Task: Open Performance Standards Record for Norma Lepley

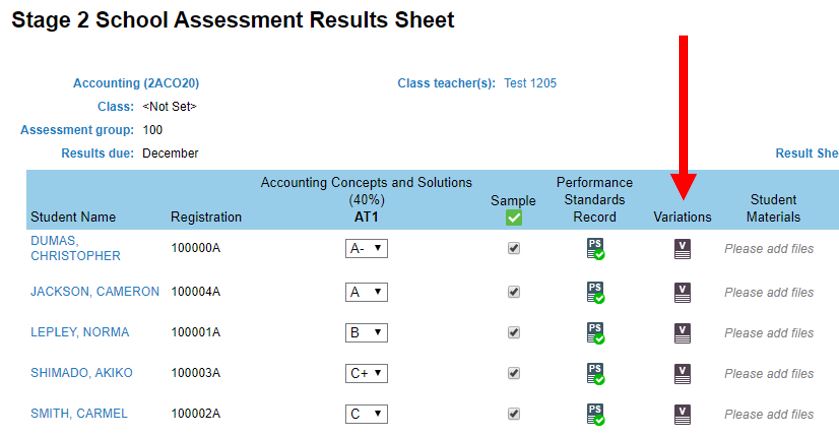Action: pyautogui.click(x=596, y=333)
